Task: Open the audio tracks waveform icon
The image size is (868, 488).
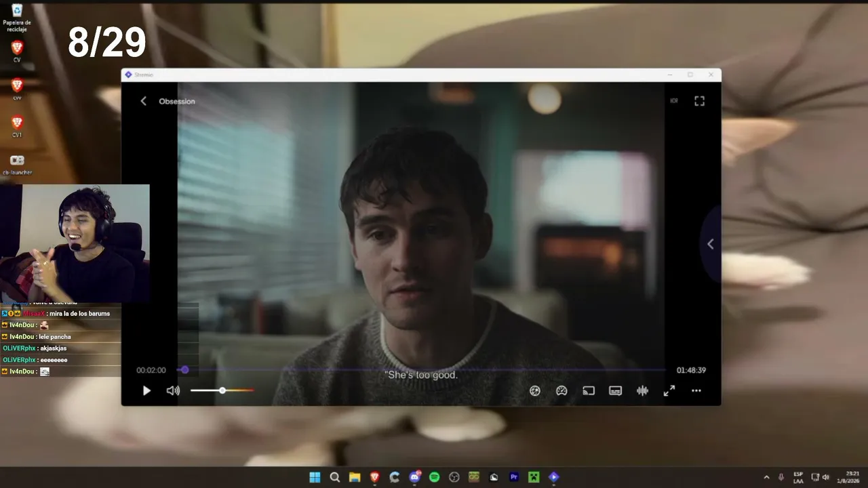Action: coord(642,390)
